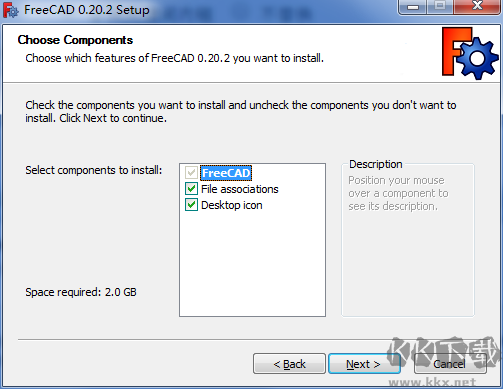Image resolution: width=503 pixels, height=389 pixels.
Task: Go back with the Back button
Action: [x=289, y=364]
